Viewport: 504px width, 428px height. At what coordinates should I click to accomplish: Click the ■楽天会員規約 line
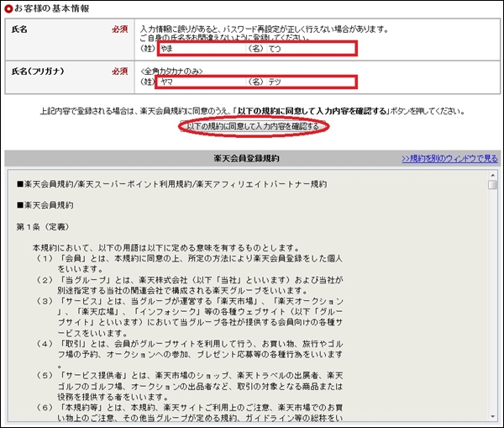45,205
